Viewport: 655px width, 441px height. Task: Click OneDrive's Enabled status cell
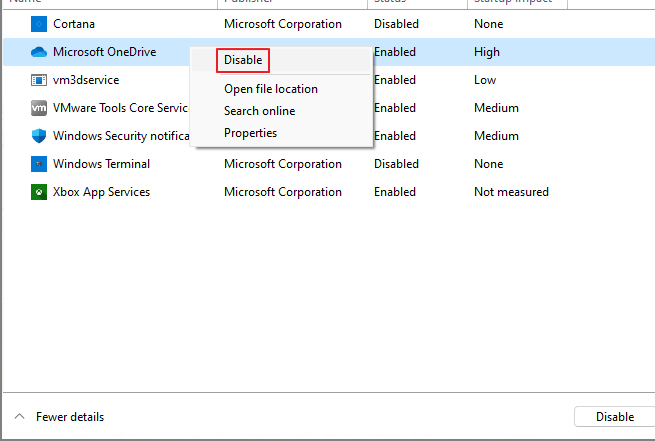click(395, 52)
